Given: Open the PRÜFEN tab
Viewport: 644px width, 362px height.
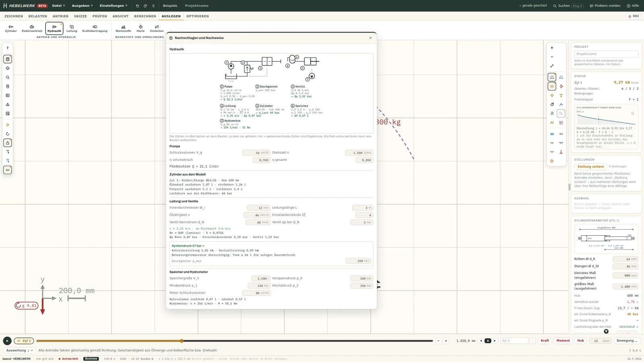Looking at the screenshot, I should [100, 16].
